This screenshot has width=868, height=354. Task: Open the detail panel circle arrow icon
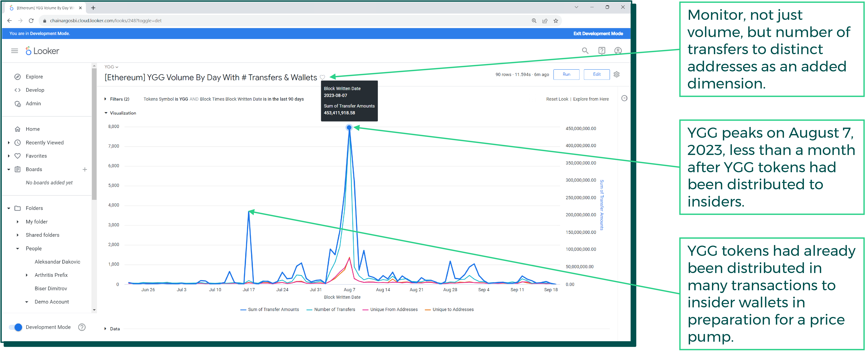click(624, 98)
